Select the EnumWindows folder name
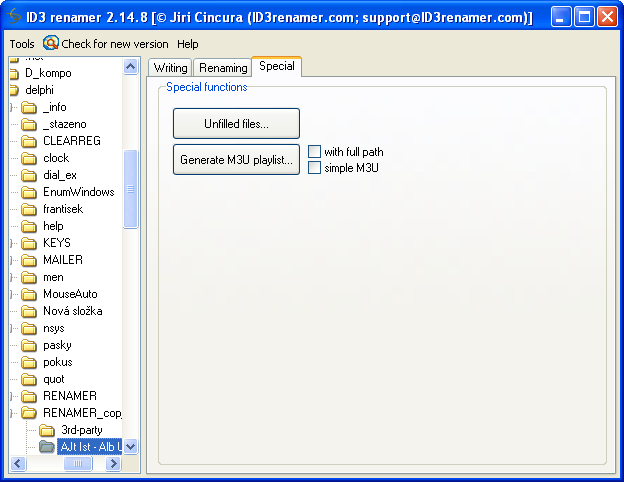The width and height of the screenshot is (624, 482). coord(79,192)
